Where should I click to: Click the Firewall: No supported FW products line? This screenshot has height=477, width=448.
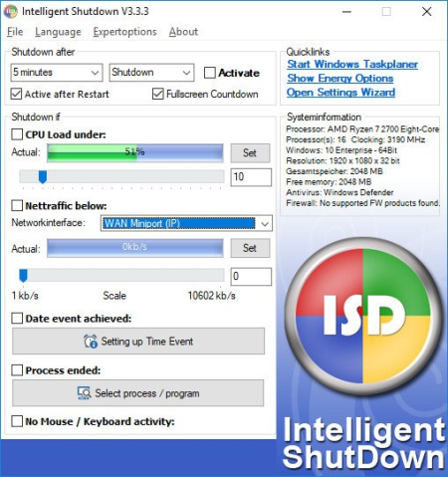pyautogui.click(x=363, y=203)
